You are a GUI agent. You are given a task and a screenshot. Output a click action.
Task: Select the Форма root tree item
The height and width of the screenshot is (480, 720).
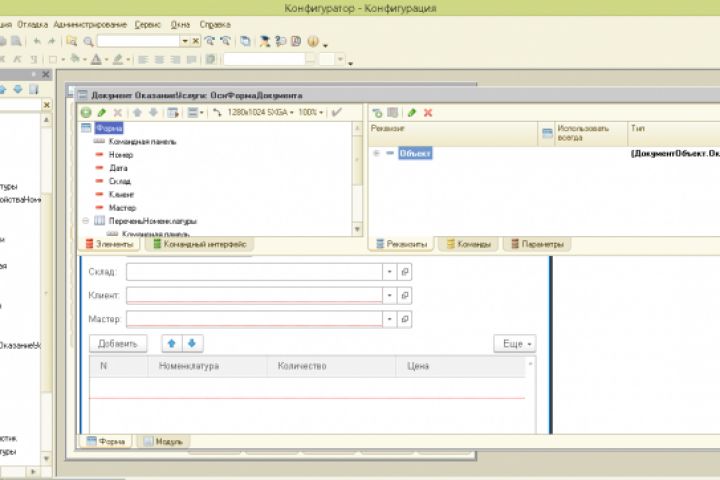109,128
